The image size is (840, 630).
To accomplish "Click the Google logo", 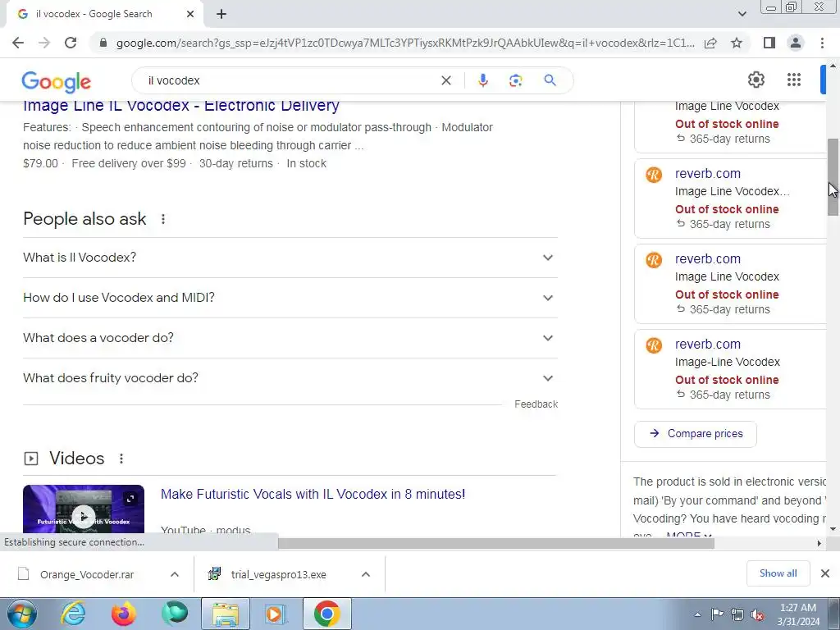I will tap(57, 81).
